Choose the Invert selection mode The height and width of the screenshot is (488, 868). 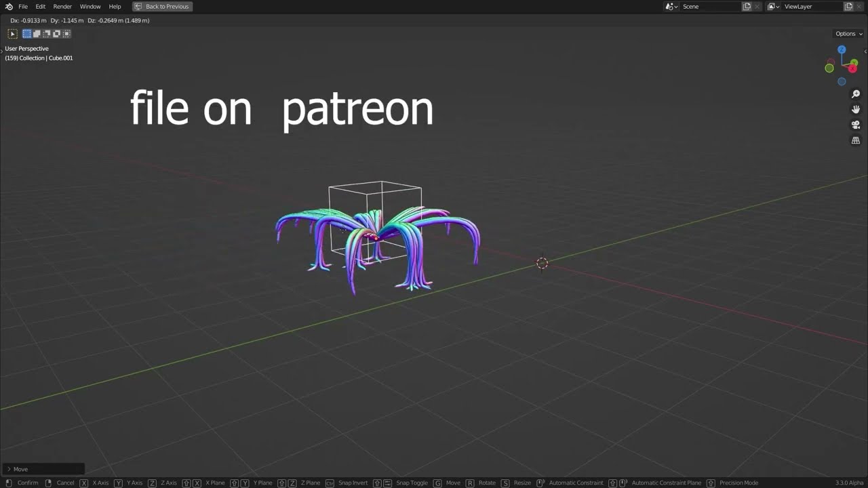(x=56, y=34)
